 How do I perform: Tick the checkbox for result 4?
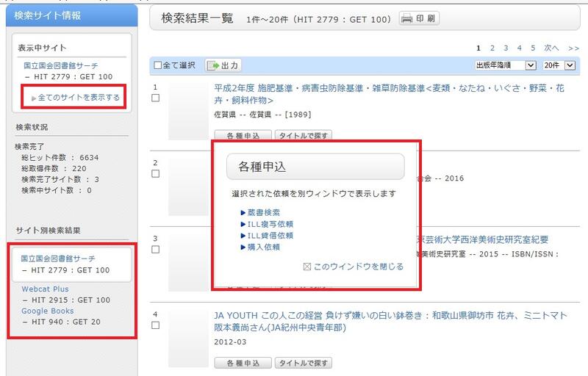155,325
